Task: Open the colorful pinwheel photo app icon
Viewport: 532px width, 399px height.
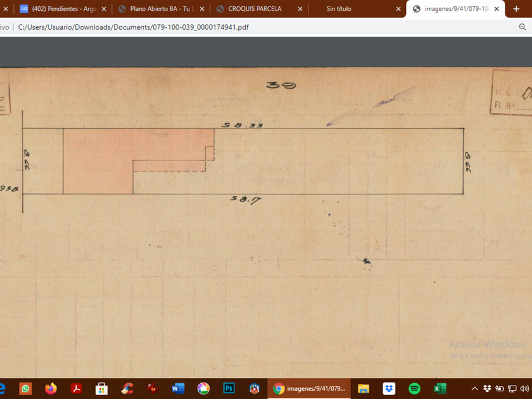Action: (203, 388)
